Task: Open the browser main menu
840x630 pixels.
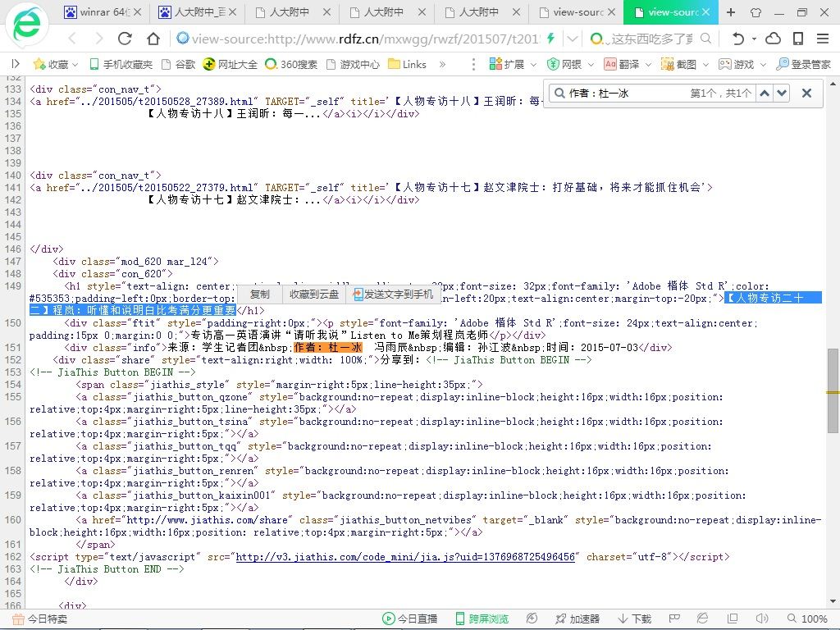Action: point(823,39)
